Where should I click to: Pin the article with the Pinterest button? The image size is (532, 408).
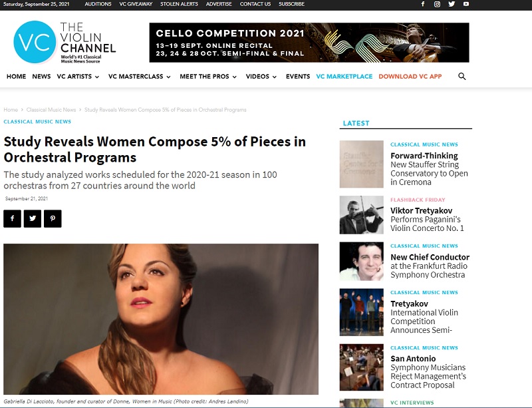(53, 218)
